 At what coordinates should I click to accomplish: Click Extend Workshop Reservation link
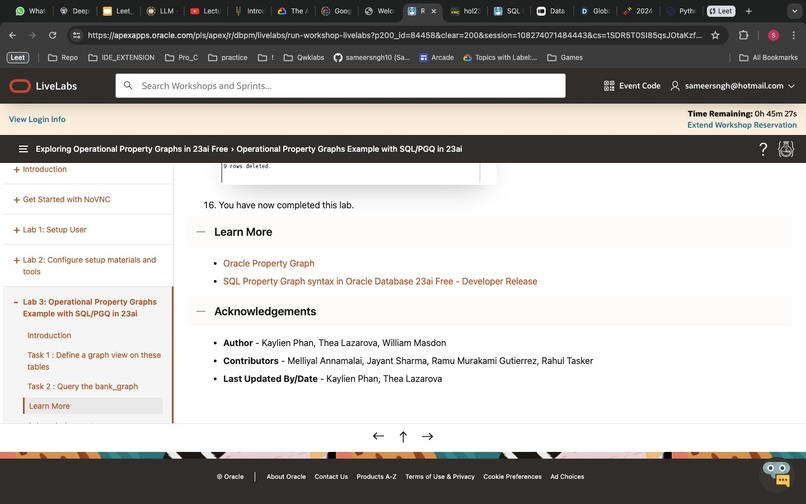point(742,125)
